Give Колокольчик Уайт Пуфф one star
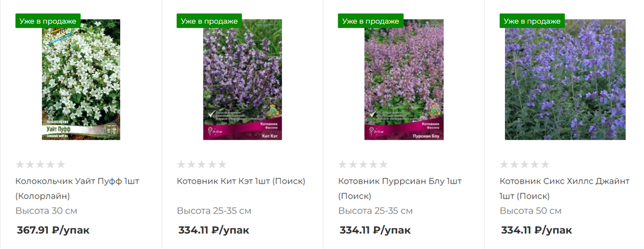Image resolution: width=644 pixels, height=249 pixels. (20, 164)
